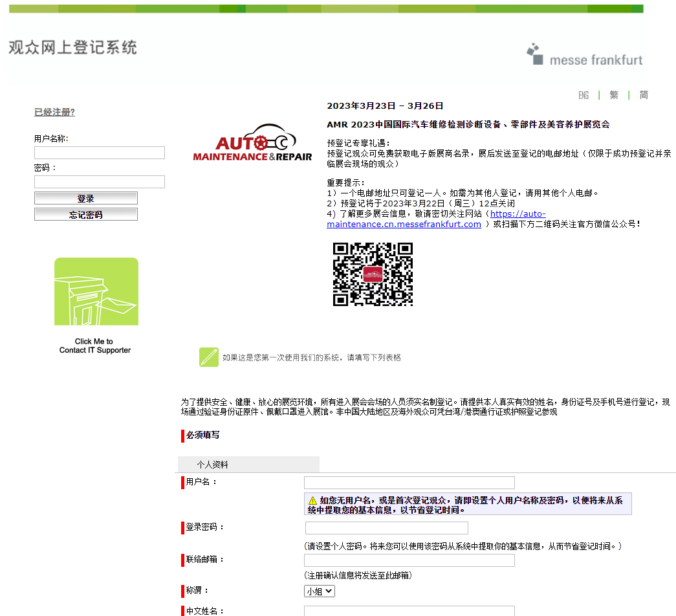Click the mailbox Contact IT Supporter icon

[x=96, y=292]
